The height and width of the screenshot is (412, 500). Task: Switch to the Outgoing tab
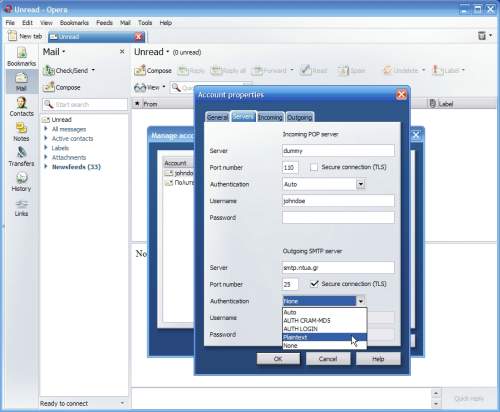pyautogui.click(x=300, y=117)
